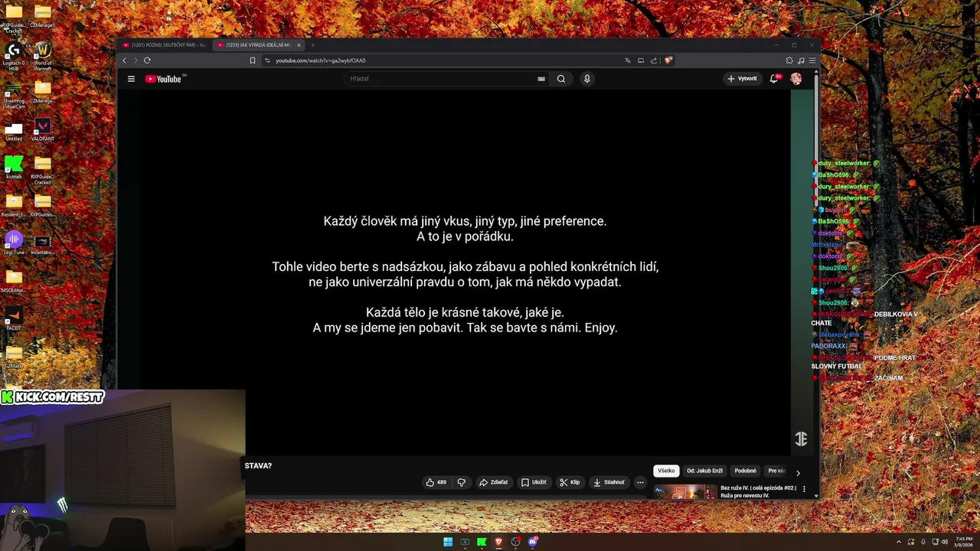This screenshot has width=980, height=551.
Task: Click the scroll-down arrow of page scrollbar
Action: [816, 495]
